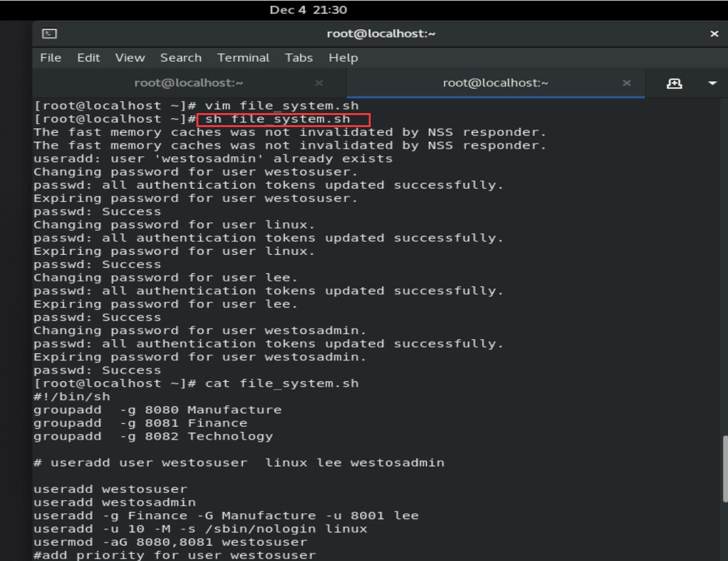Viewport: 728px width, 561px height.
Task: Open the Tabs menu
Action: [299, 58]
